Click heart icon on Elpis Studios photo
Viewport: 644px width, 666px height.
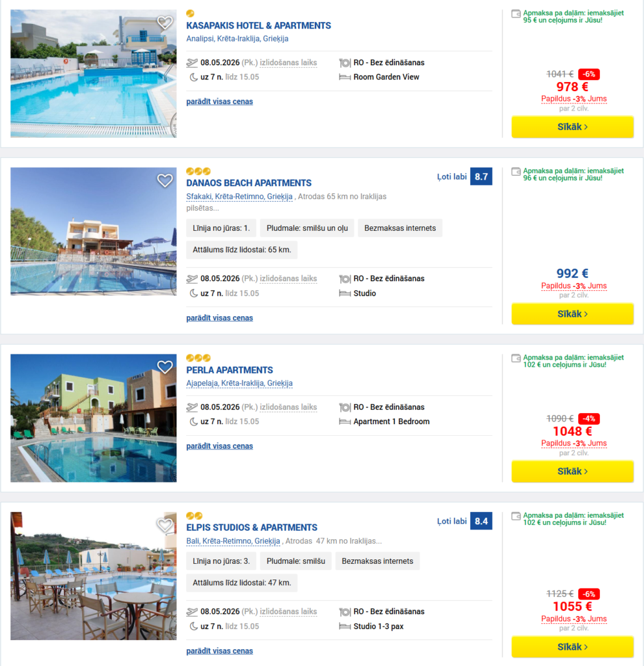pyautogui.click(x=165, y=525)
